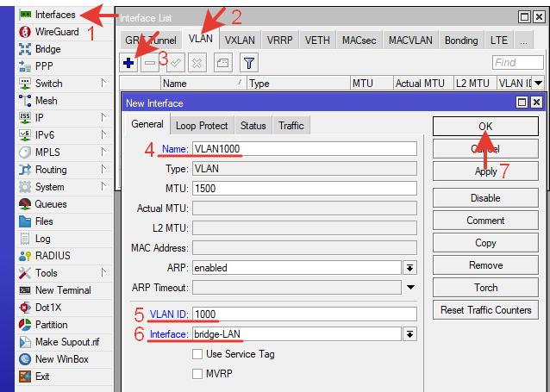
Task: Click the Exit icon
Action: [25, 376]
